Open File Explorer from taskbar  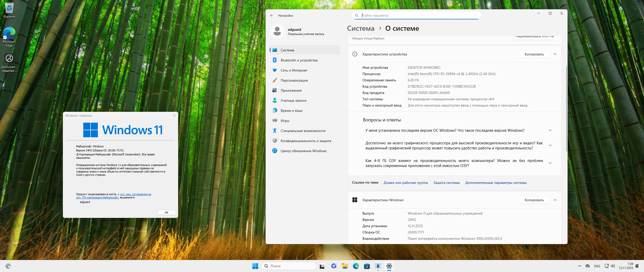pyautogui.click(x=345, y=266)
